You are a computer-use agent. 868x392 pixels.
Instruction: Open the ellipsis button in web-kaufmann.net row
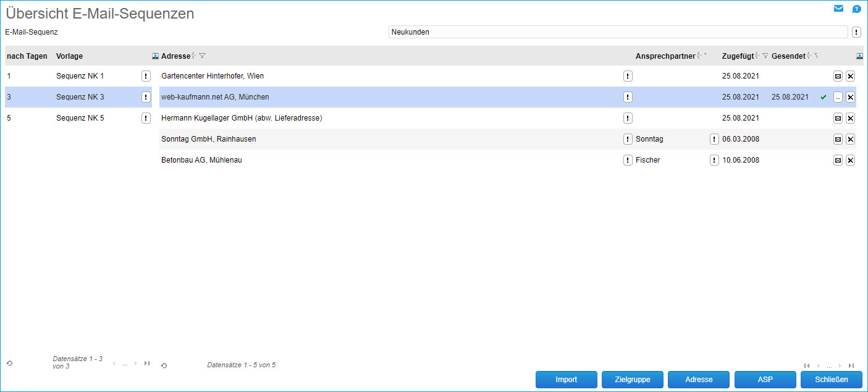click(x=838, y=97)
